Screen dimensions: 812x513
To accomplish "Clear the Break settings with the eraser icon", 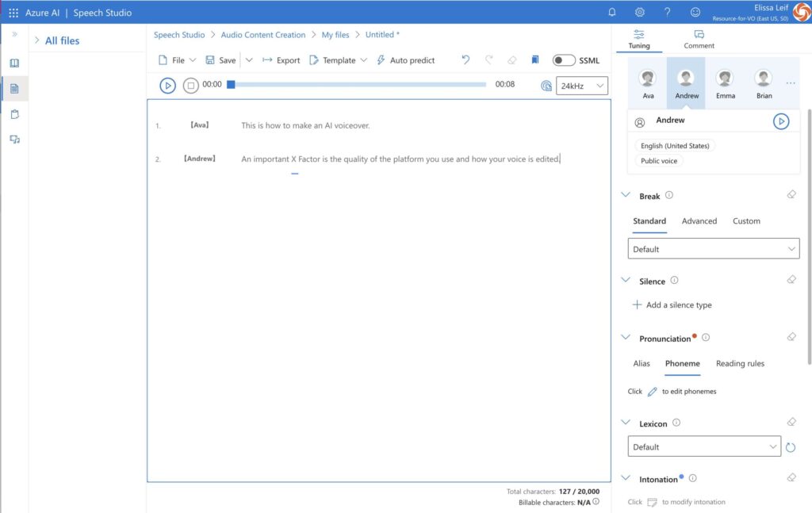I will click(791, 195).
